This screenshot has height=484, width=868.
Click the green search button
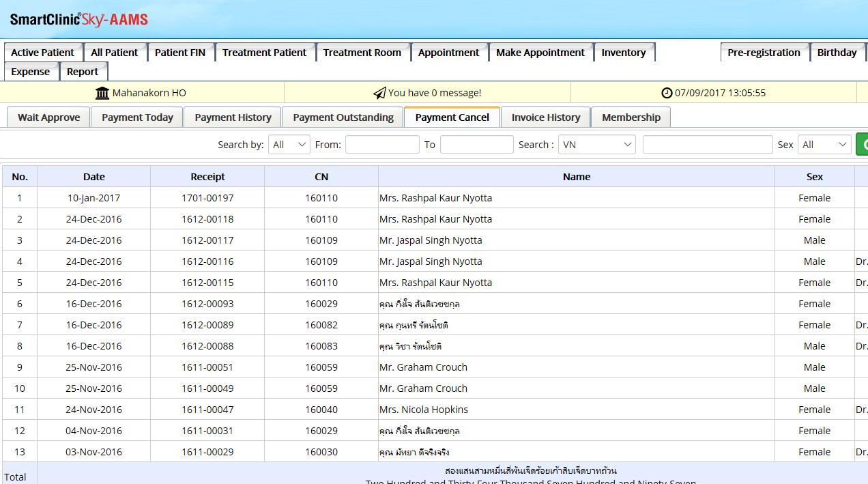pos(862,145)
